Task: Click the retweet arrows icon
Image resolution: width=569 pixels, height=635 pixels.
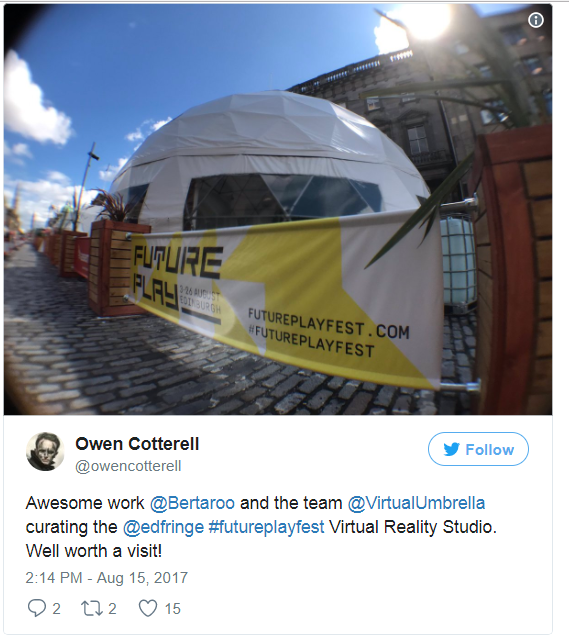Action: (92, 608)
